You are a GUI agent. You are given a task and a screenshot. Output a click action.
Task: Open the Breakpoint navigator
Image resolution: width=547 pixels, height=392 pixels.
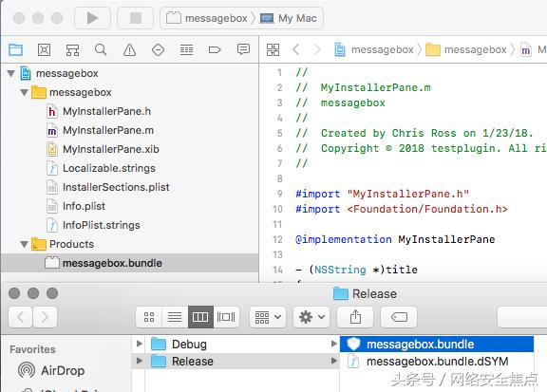(x=215, y=50)
